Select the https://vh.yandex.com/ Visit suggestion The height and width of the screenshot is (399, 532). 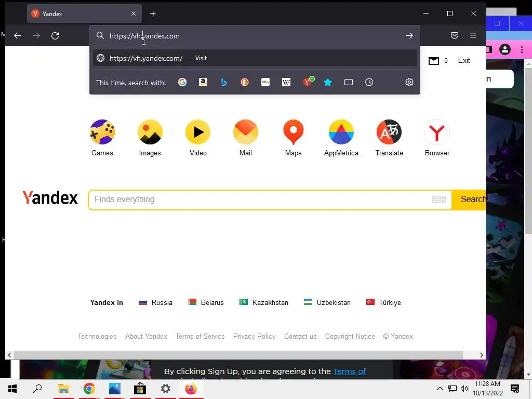click(x=255, y=58)
